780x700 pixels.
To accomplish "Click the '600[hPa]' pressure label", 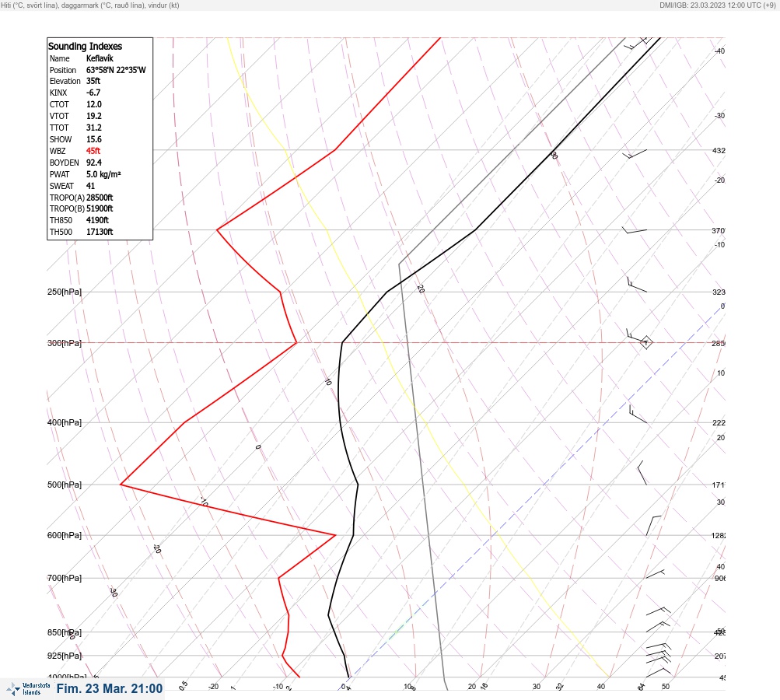I will point(65,535).
